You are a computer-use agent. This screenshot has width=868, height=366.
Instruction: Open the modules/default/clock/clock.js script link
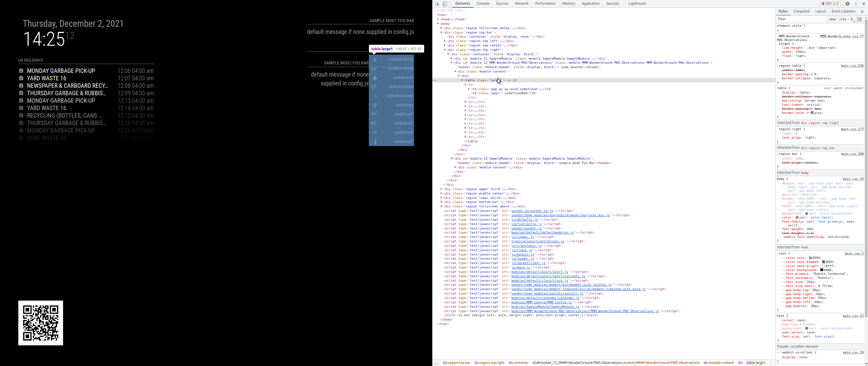coord(540,281)
